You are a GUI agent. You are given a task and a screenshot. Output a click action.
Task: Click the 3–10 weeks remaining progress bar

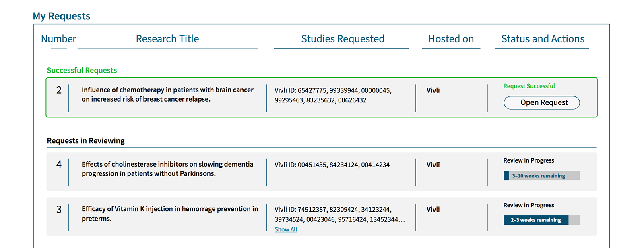pos(542,175)
